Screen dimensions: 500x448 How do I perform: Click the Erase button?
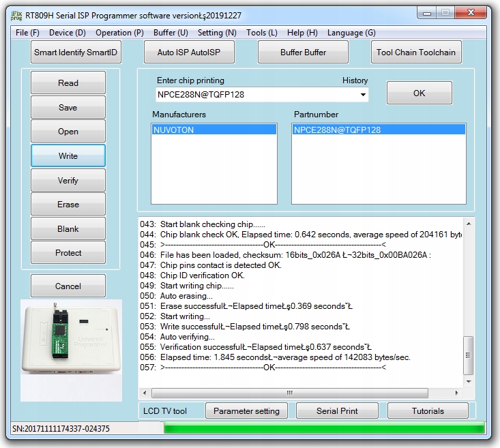coord(68,204)
